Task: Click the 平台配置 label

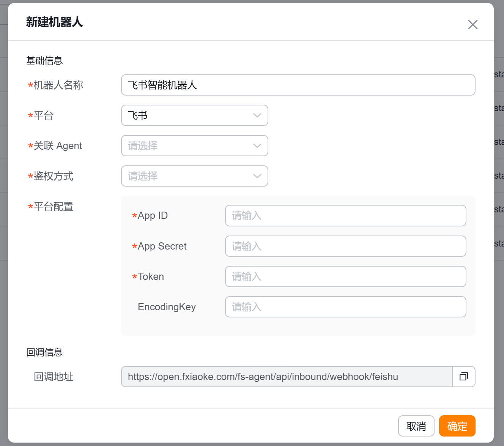Action: (x=54, y=206)
